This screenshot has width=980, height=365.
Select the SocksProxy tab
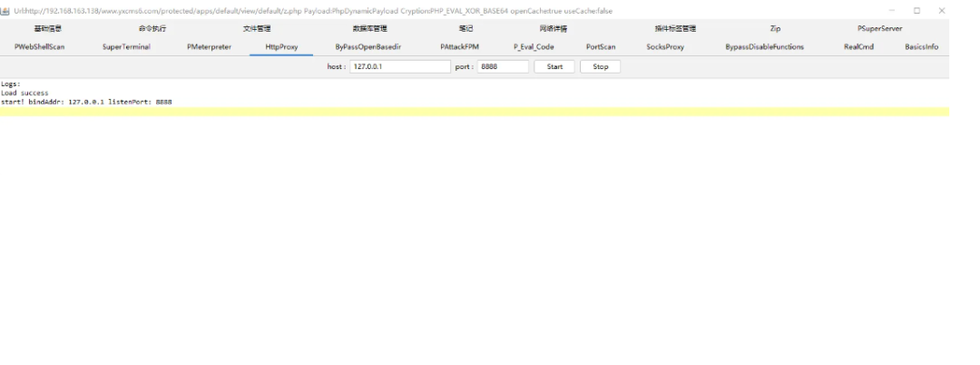[665, 47]
